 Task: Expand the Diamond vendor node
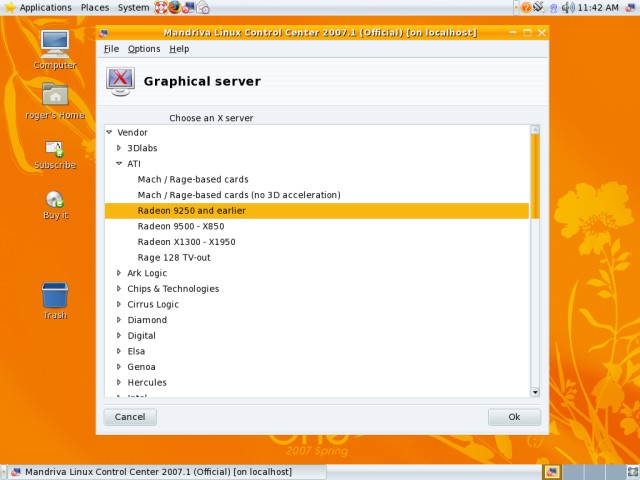click(x=119, y=320)
